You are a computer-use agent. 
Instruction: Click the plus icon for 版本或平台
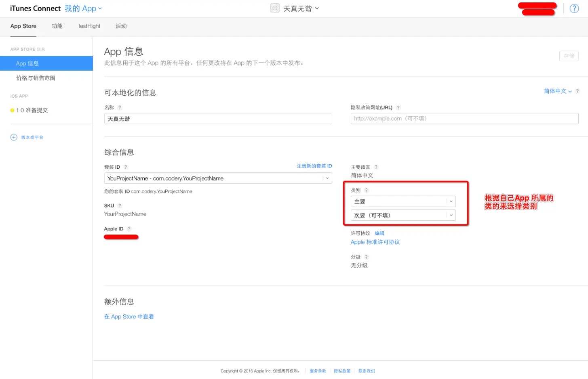[14, 137]
